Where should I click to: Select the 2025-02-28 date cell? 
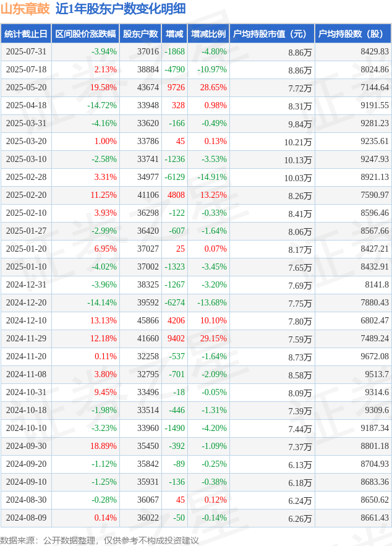[26, 177]
